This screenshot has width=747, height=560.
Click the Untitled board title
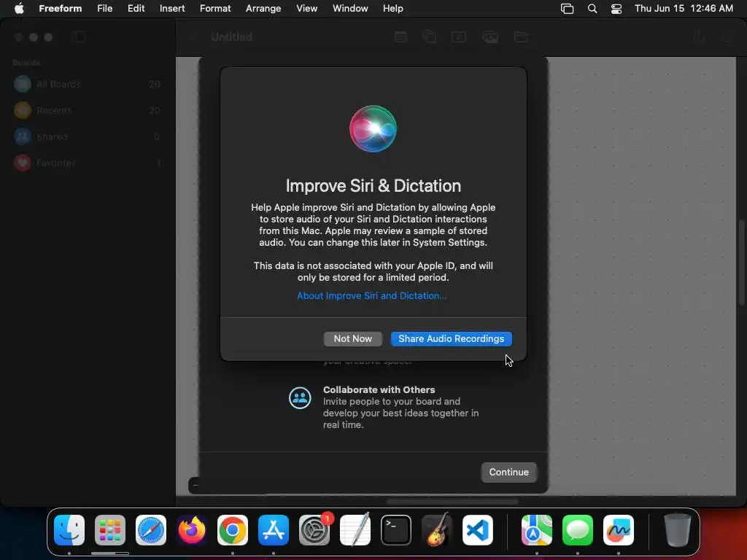(231, 37)
